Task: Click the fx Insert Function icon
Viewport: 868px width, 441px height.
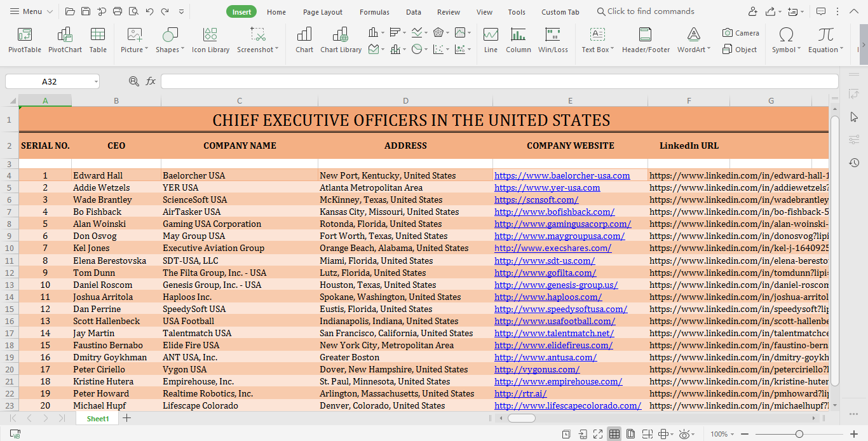Action: point(151,81)
